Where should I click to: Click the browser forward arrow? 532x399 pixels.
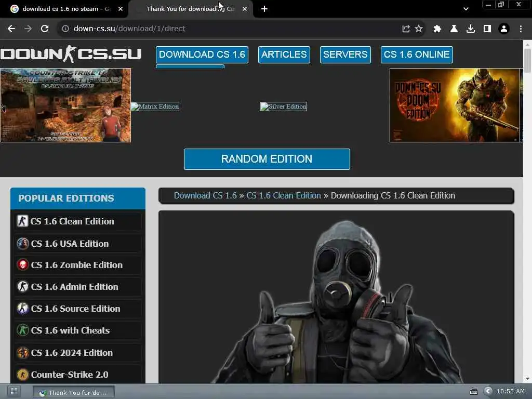pyautogui.click(x=28, y=29)
